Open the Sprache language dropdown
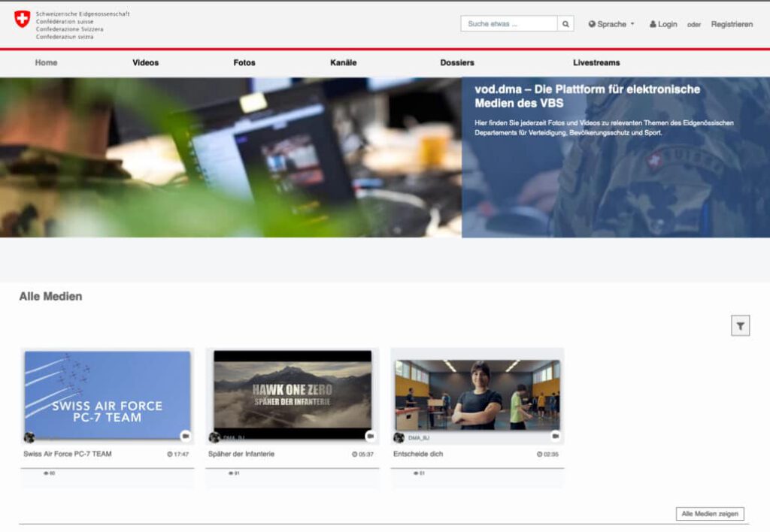Screen dimensions: 770x532 pyautogui.click(x=611, y=23)
